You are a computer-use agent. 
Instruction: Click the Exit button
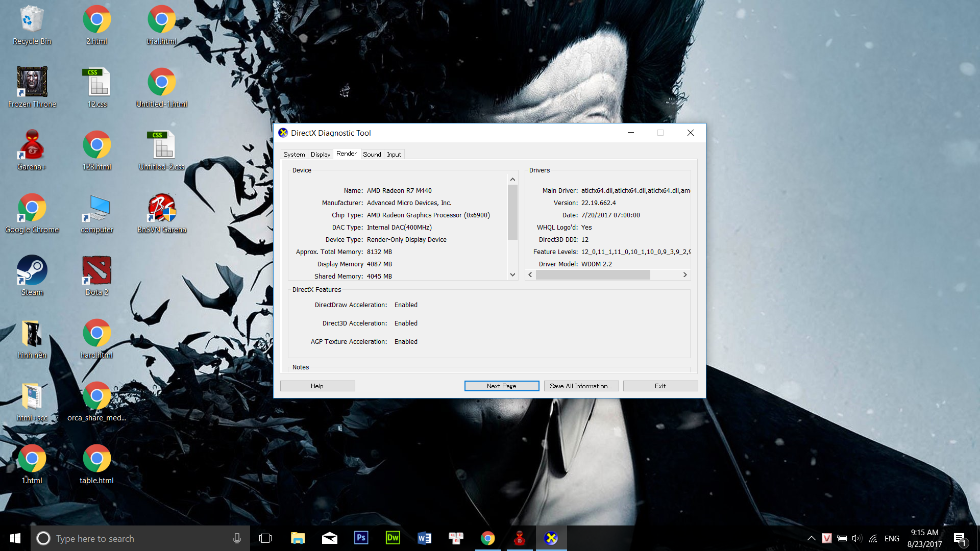[660, 386]
